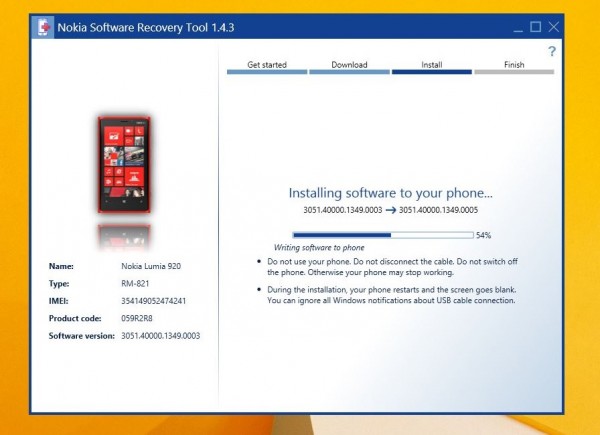This screenshot has width=600, height=435.
Task: Click the source version beside the arrow
Action: [x=342, y=210]
